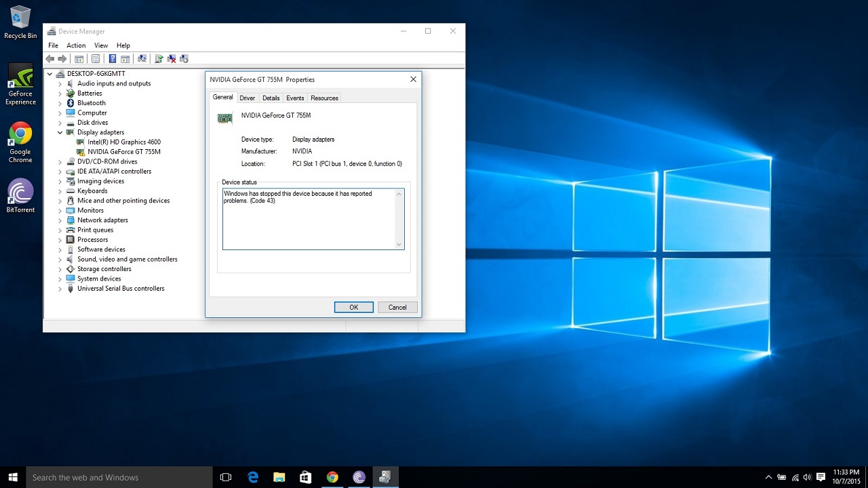Select the Imaging devices tree row
Image resolution: width=868 pixels, height=488 pixels.
pos(100,182)
